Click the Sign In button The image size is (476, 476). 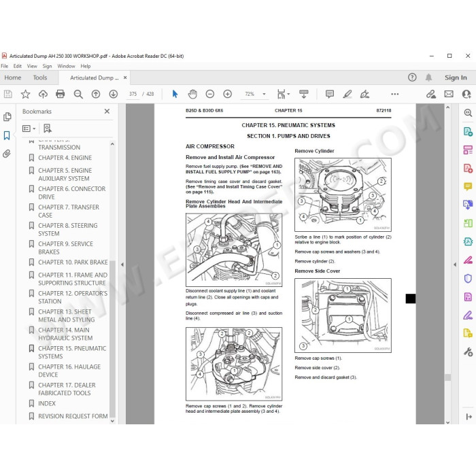coord(456,78)
